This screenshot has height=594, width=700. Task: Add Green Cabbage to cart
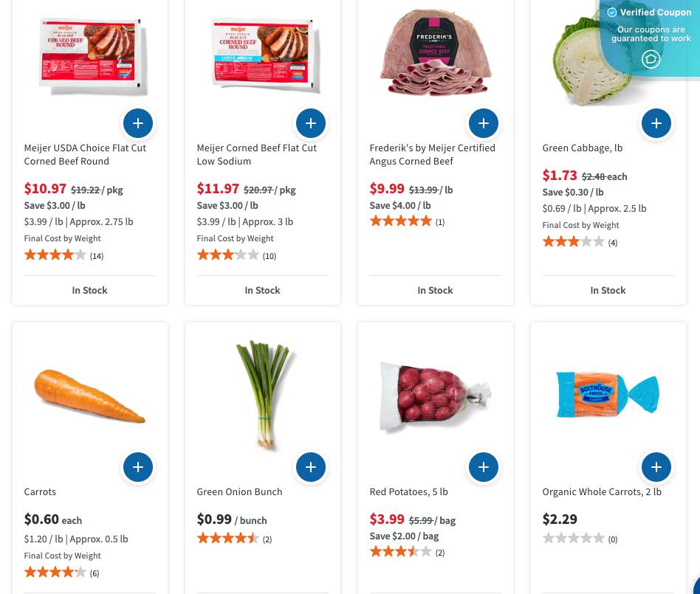click(x=656, y=123)
